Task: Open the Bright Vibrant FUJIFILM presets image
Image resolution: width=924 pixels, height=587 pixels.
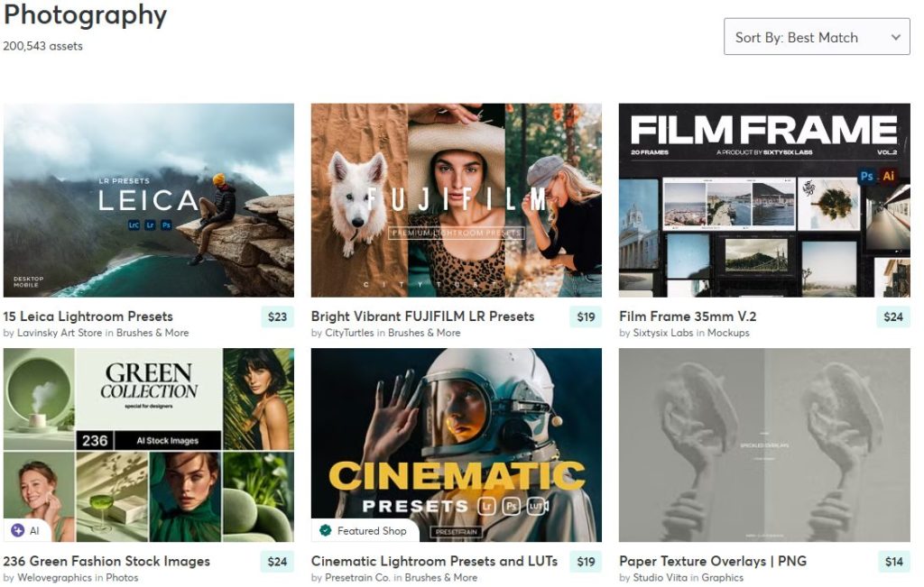Action: pos(456,200)
